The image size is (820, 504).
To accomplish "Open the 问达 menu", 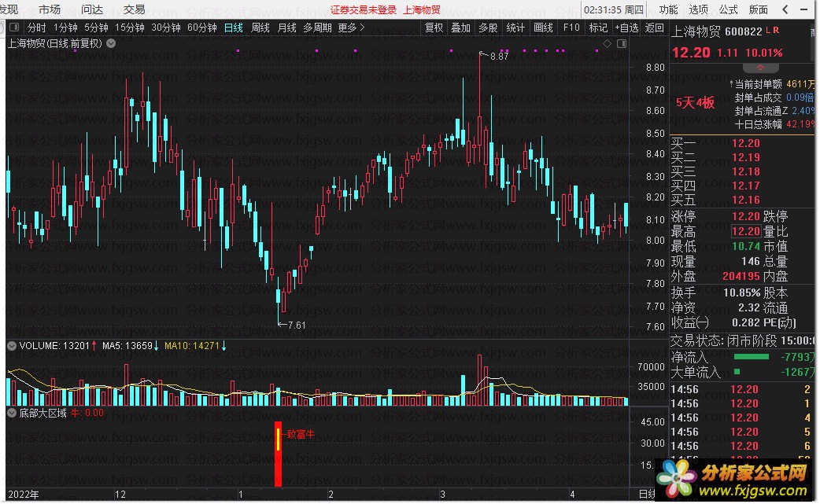I will [91, 9].
